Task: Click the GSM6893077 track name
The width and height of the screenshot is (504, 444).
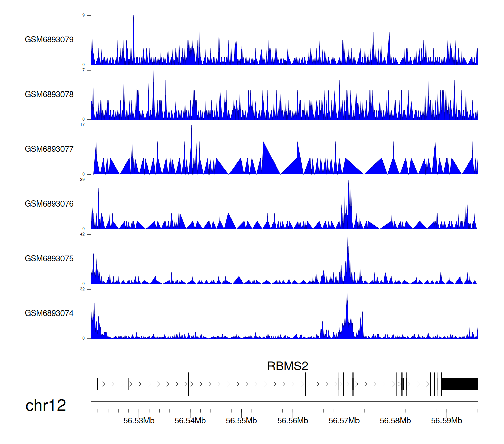Action: tap(49, 149)
